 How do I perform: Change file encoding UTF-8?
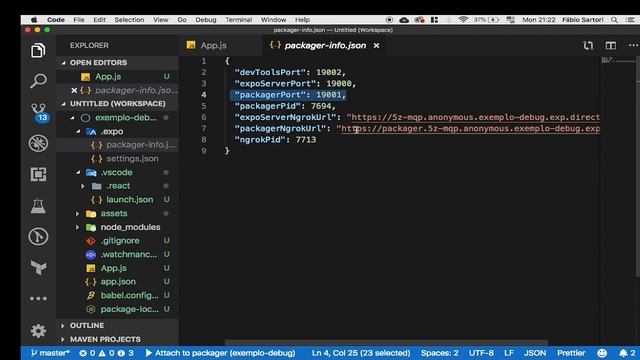pos(481,353)
